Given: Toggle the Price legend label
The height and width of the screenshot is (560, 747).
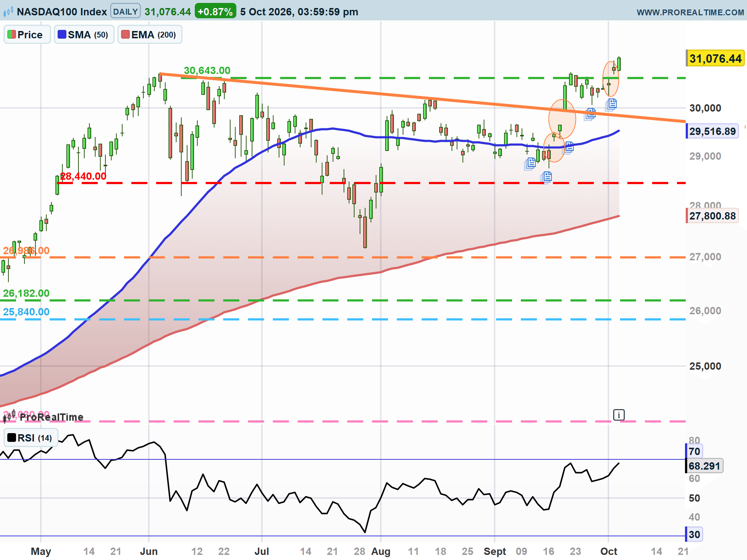Looking at the screenshot, I should (x=30, y=35).
